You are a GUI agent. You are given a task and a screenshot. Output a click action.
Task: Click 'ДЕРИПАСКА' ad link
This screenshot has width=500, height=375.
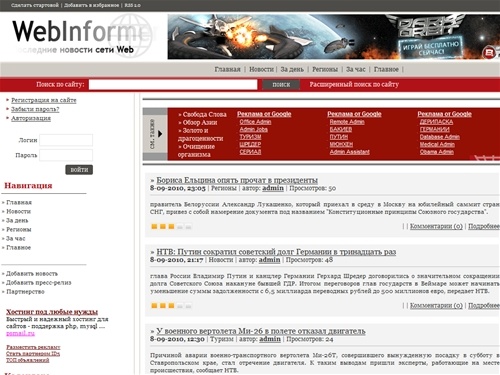436,122
